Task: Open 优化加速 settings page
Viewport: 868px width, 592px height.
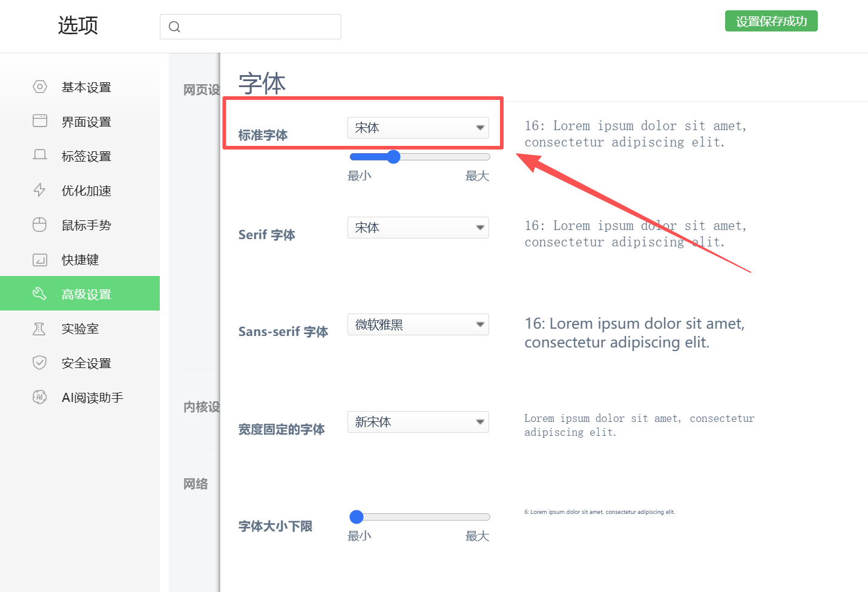Action: [86, 191]
